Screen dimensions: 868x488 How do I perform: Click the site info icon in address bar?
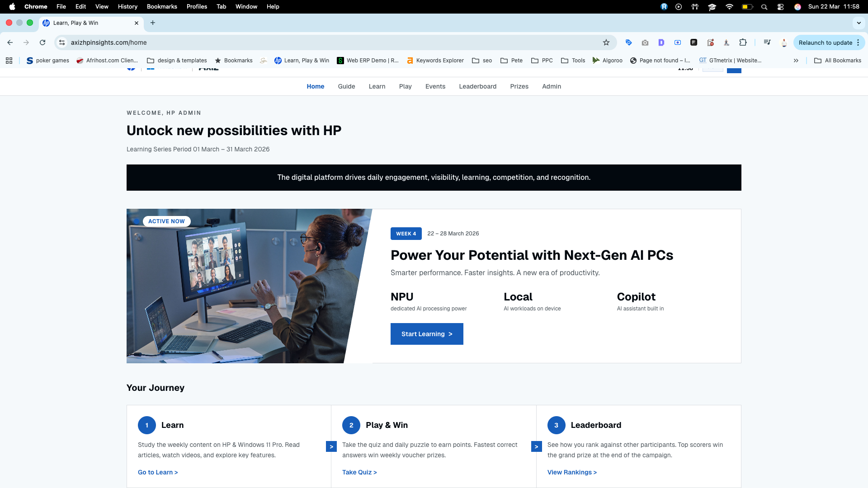coord(62,42)
